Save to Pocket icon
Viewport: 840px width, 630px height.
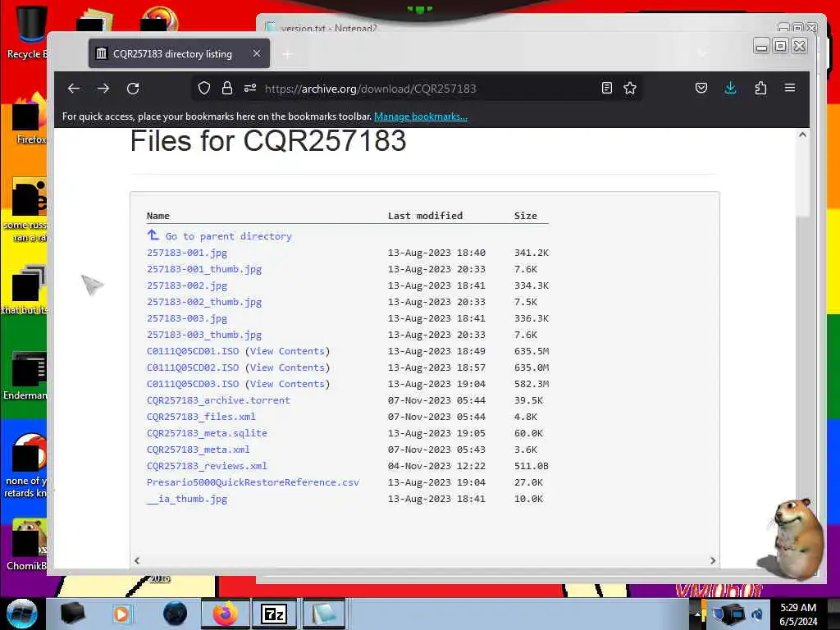pyautogui.click(x=701, y=89)
